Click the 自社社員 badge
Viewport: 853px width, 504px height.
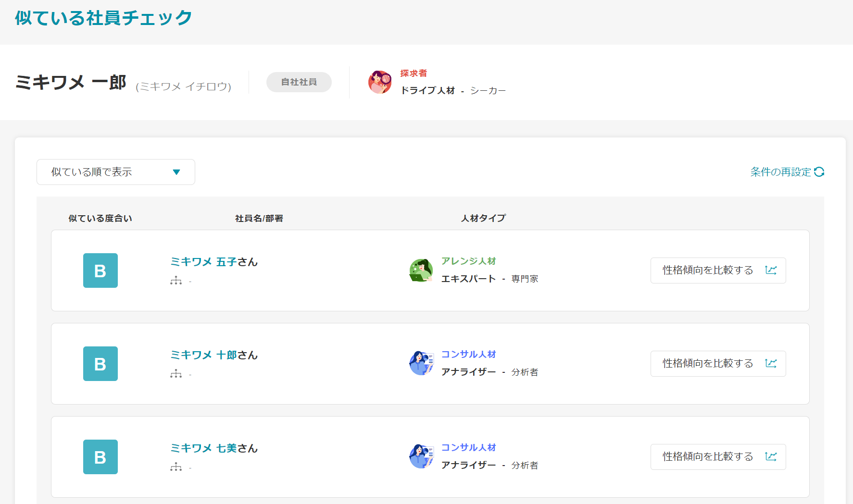tap(299, 82)
